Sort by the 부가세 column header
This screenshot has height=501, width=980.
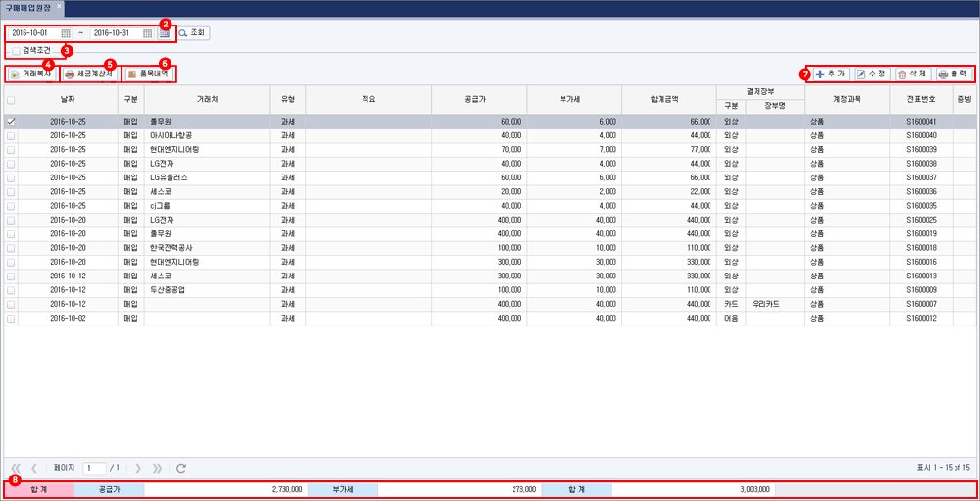(x=573, y=99)
